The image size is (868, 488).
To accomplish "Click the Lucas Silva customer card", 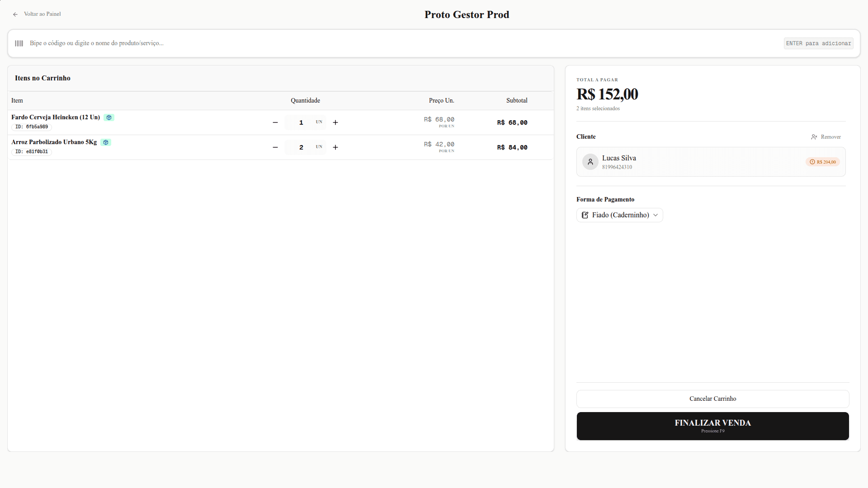I will click(711, 162).
